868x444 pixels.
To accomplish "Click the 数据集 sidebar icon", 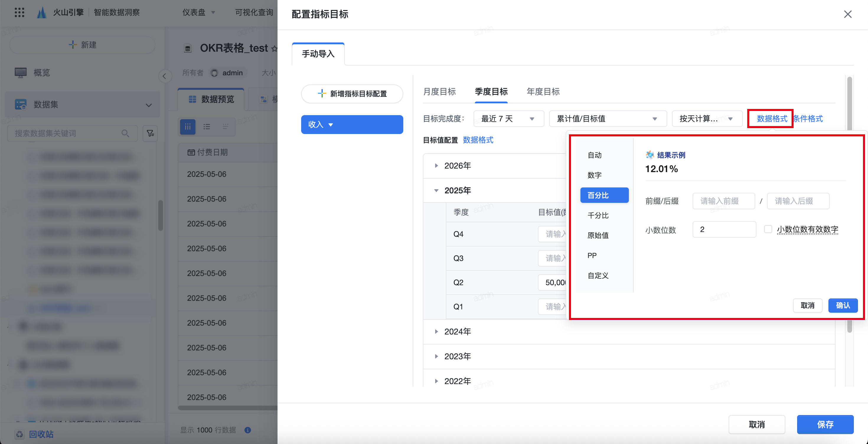I will click(x=21, y=105).
